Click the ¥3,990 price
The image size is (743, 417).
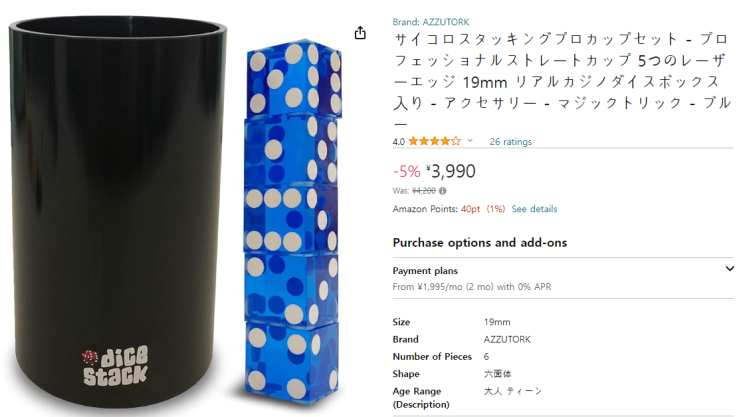tap(451, 171)
